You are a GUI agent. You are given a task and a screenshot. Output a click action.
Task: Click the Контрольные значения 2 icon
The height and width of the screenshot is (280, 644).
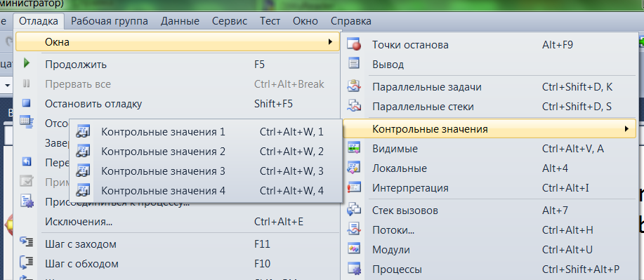click(83, 151)
